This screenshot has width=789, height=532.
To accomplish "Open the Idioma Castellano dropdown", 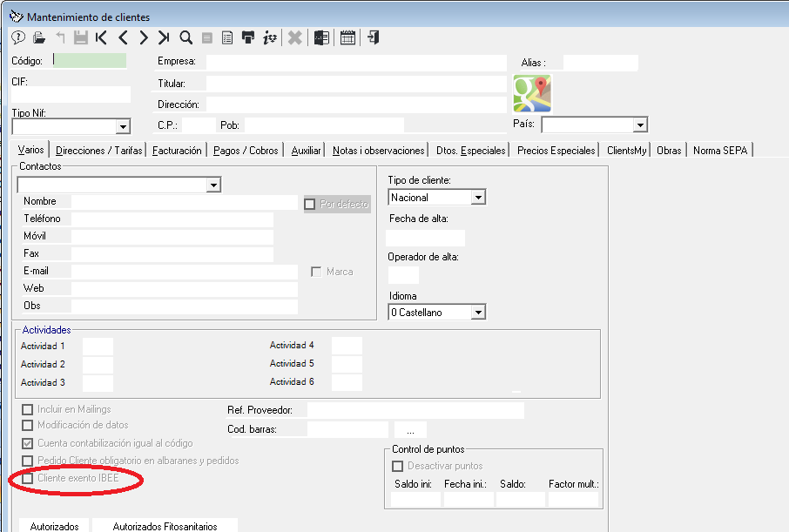I will coord(478,313).
